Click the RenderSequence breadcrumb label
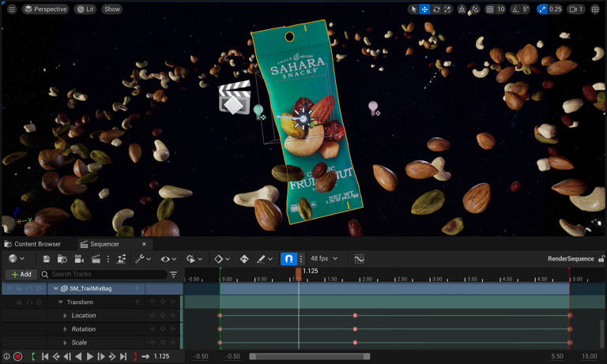The height and width of the screenshot is (364, 607). 570,259
